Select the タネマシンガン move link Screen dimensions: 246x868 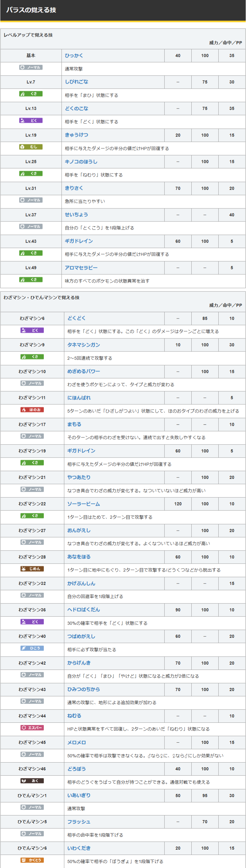pos(84,345)
